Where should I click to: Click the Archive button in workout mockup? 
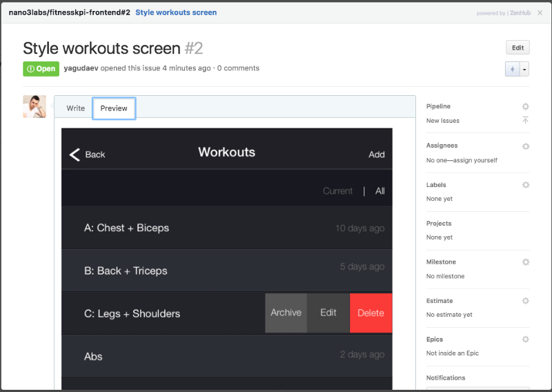(286, 313)
